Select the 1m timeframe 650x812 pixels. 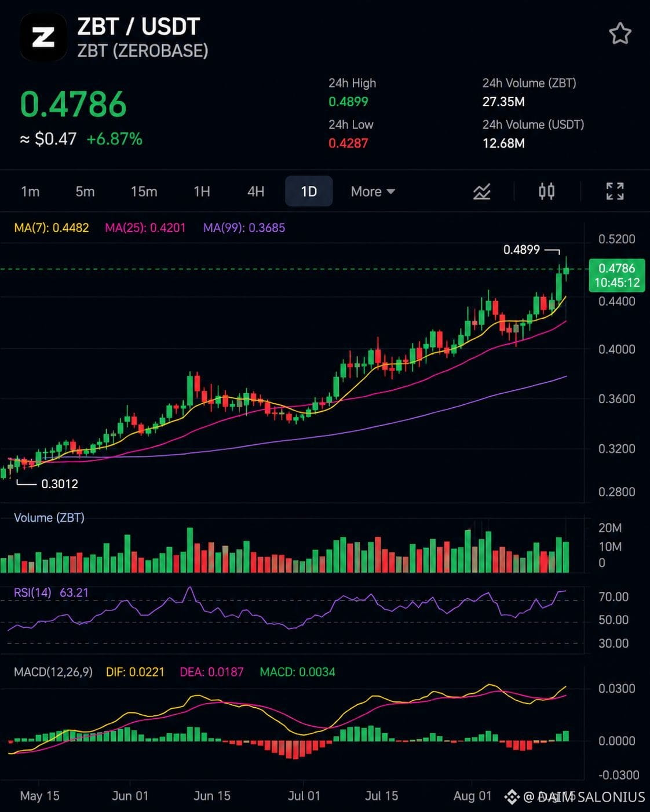(x=30, y=192)
